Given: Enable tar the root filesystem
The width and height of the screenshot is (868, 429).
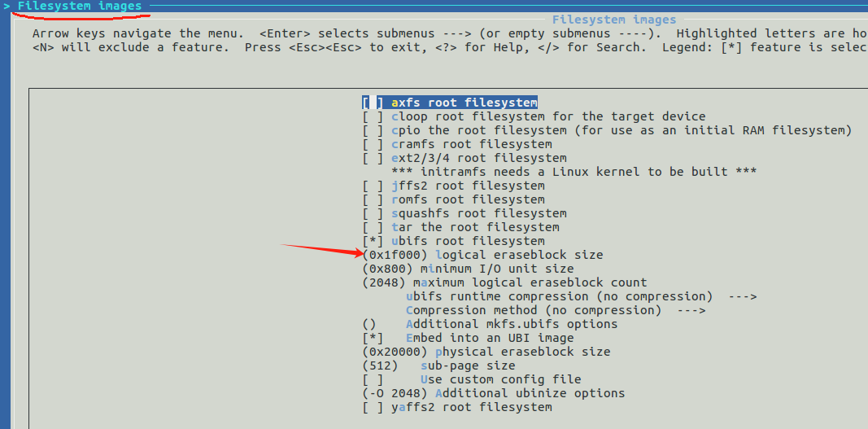Looking at the screenshot, I should [373, 227].
